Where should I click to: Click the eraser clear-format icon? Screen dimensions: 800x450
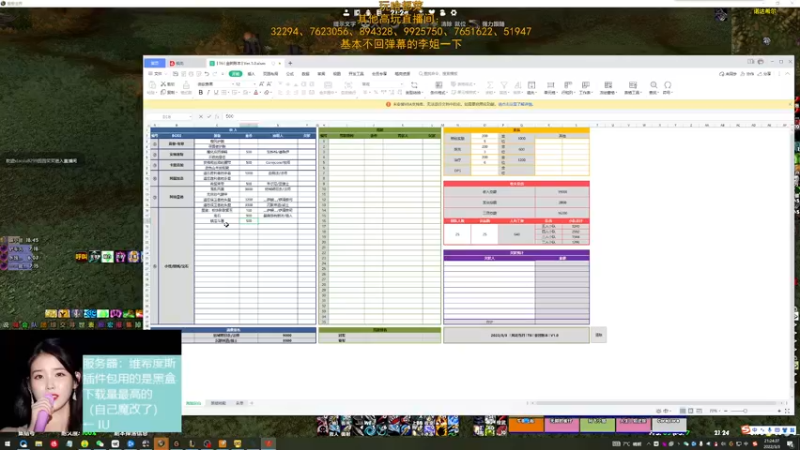tap(266, 92)
